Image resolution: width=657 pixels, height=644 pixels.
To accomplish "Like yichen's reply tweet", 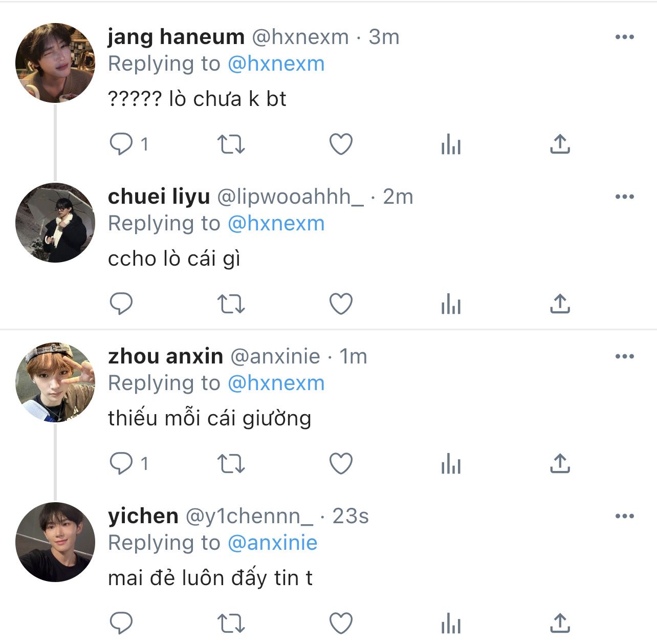I will tap(341, 624).
